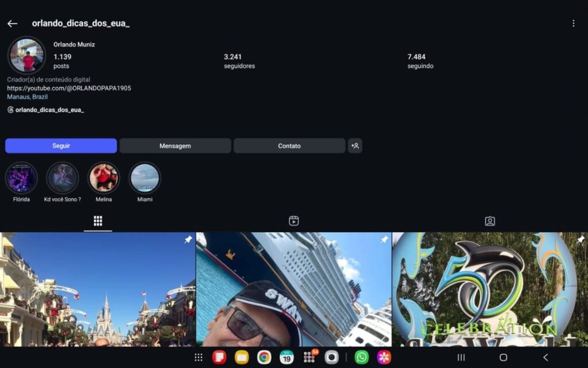Open WhatsApp from the taskbar

coord(361,357)
